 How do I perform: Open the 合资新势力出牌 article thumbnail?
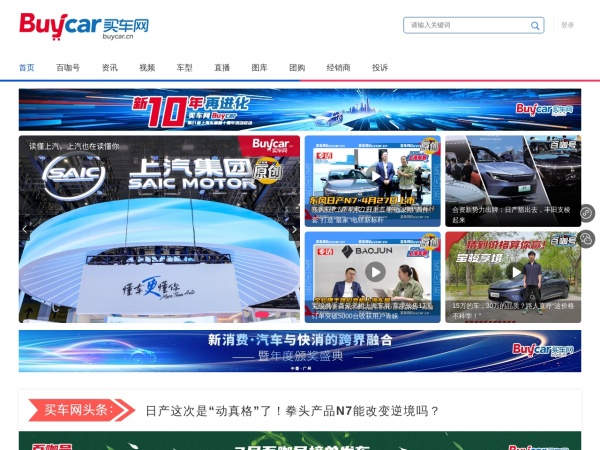point(513,181)
